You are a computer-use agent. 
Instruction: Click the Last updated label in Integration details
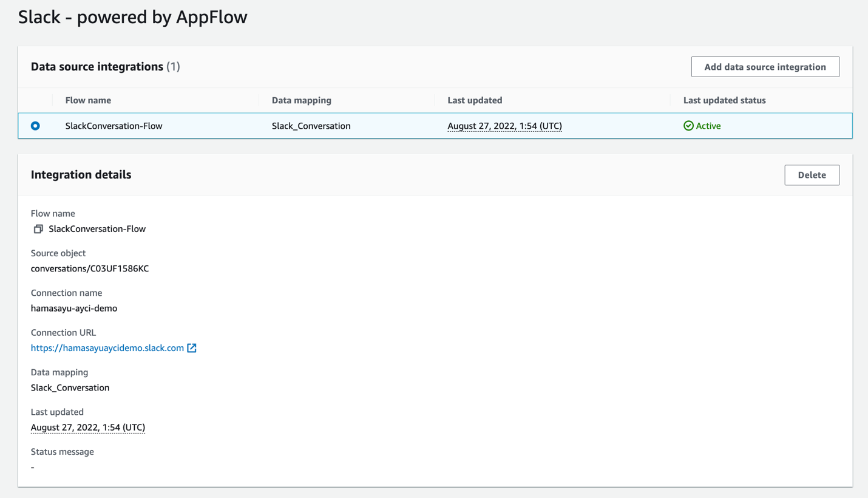click(x=58, y=412)
